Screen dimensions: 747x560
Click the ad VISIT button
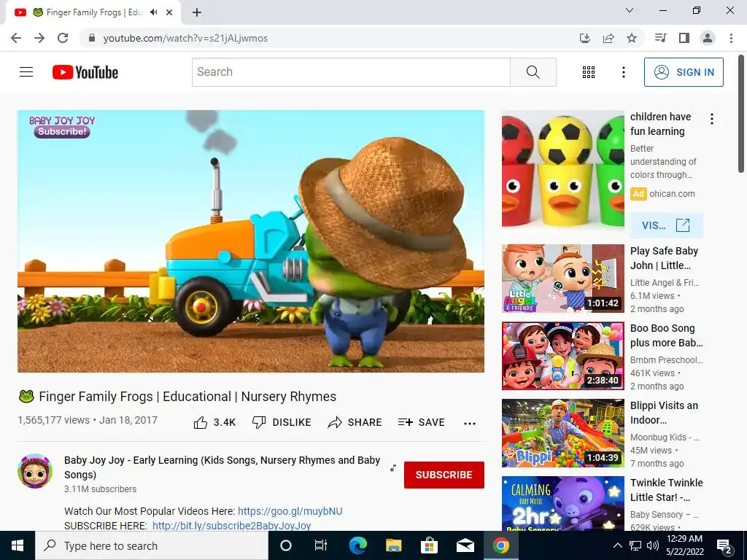(666, 225)
